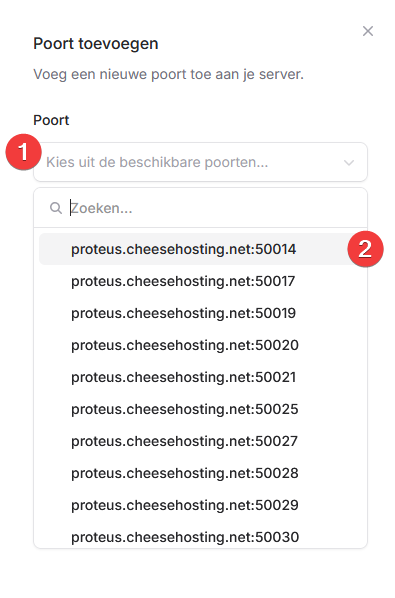395x598 pixels.
Task: Open the Kies uit de beschikbare poorten dropdown
Action: pos(201,162)
